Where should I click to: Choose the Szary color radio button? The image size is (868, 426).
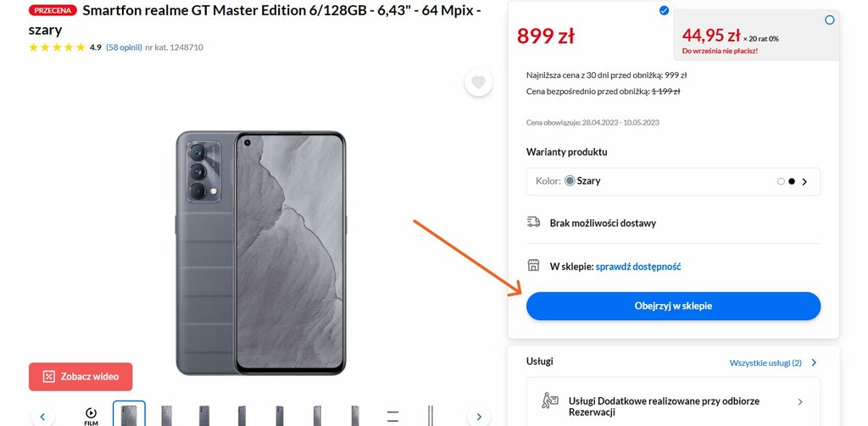[570, 181]
